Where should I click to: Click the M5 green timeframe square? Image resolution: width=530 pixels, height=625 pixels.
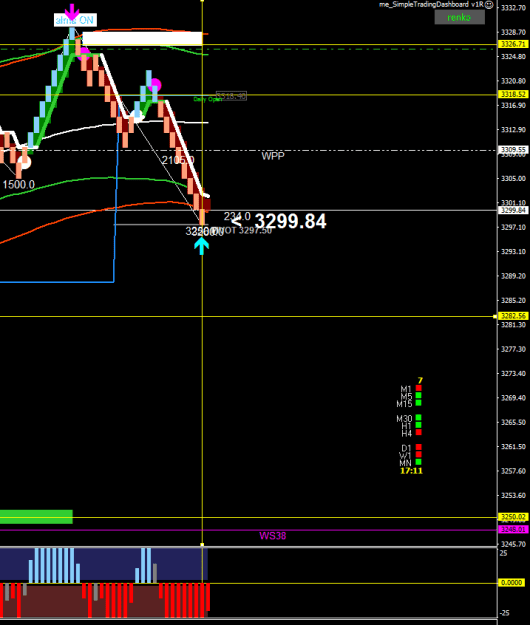418,395
